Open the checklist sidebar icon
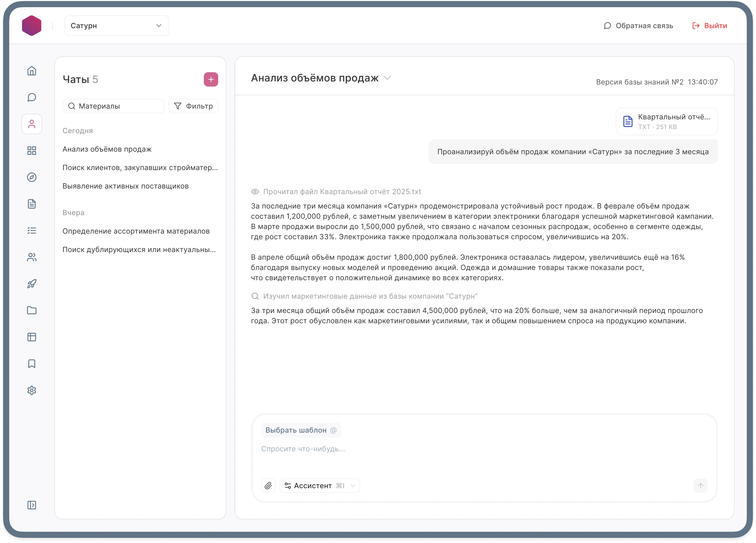 pyautogui.click(x=32, y=231)
